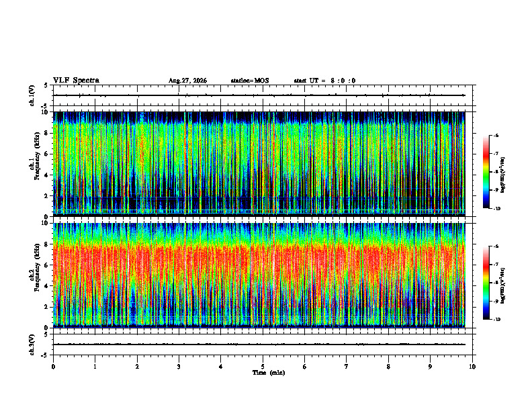The image size is (532, 411).
Task: Click time axis tick label 2
Action: pyautogui.click(x=137, y=367)
